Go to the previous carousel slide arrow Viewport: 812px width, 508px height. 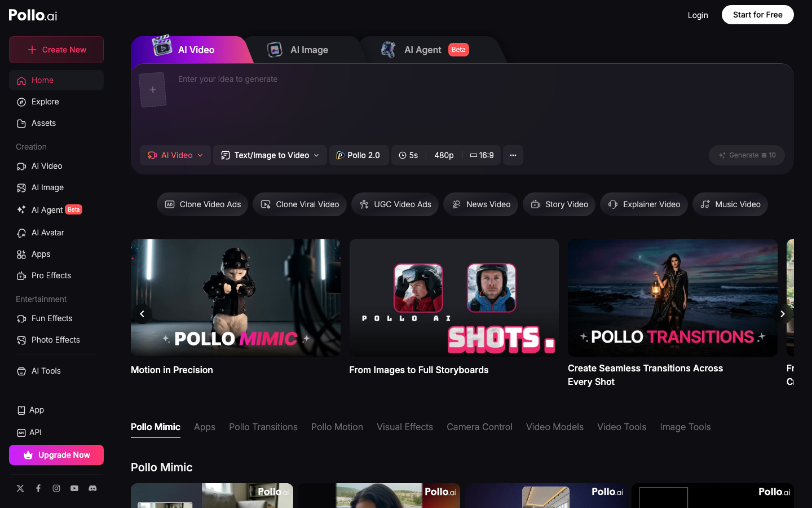pos(142,314)
